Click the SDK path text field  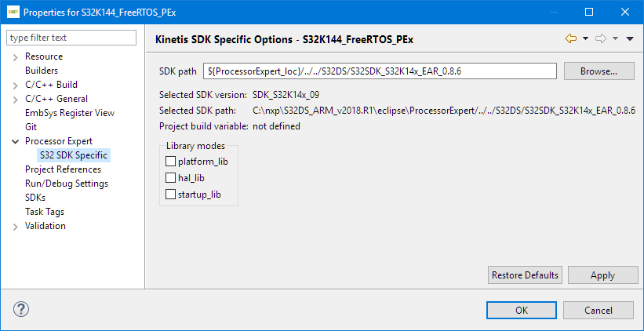coord(380,71)
